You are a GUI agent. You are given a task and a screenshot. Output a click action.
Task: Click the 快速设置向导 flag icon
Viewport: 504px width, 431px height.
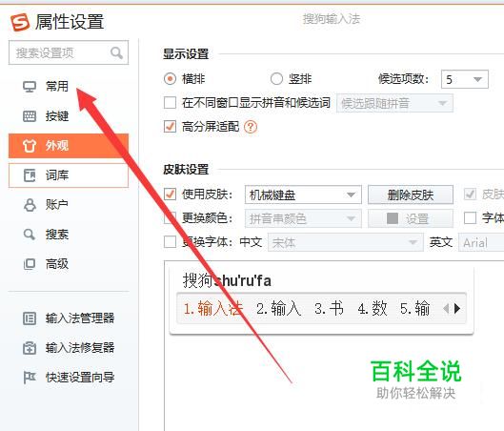pos(30,378)
